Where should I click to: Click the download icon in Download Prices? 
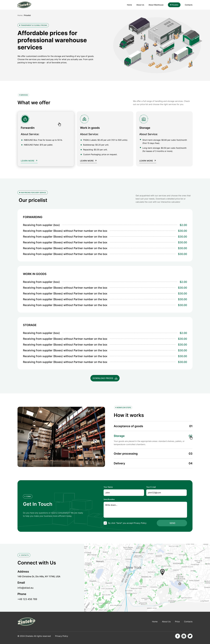[116, 378]
